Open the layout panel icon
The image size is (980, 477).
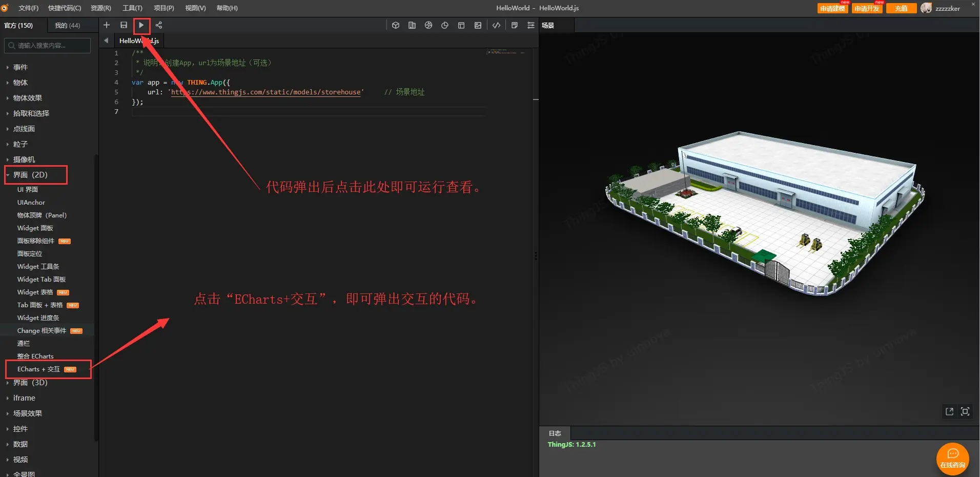tap(461, 25)
